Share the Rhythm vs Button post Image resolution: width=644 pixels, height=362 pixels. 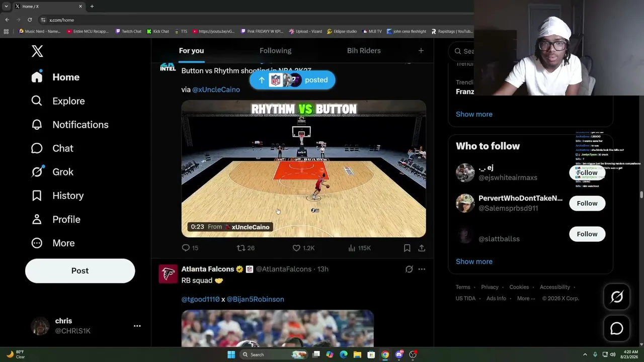point(422,248)
